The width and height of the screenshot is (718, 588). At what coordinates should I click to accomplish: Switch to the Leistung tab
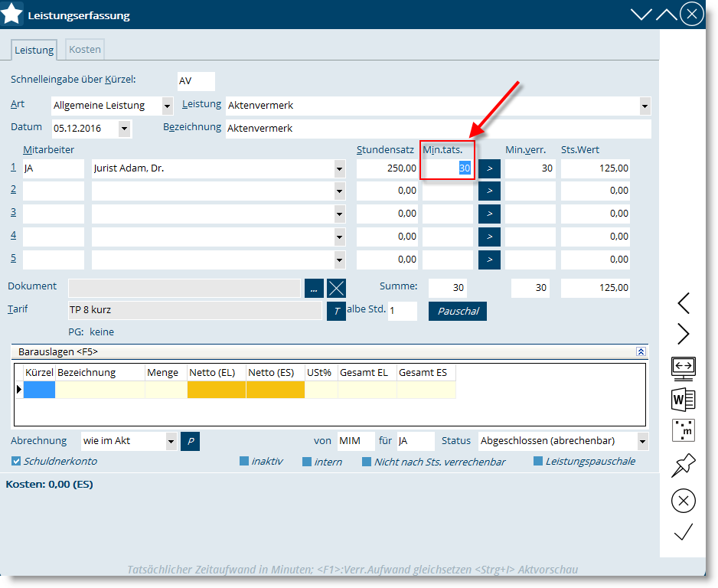[x=34, y=50]
